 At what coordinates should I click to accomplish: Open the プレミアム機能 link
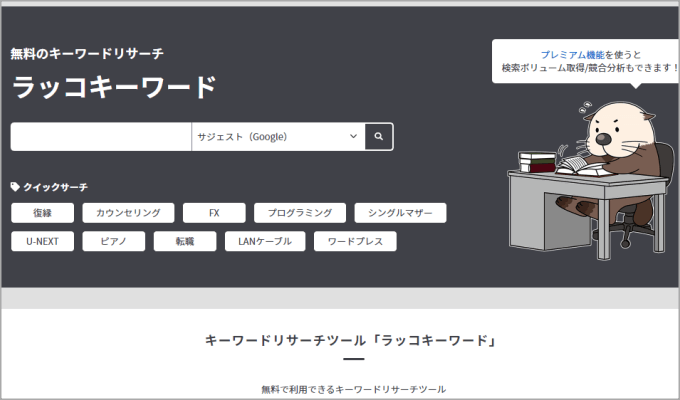572,55
